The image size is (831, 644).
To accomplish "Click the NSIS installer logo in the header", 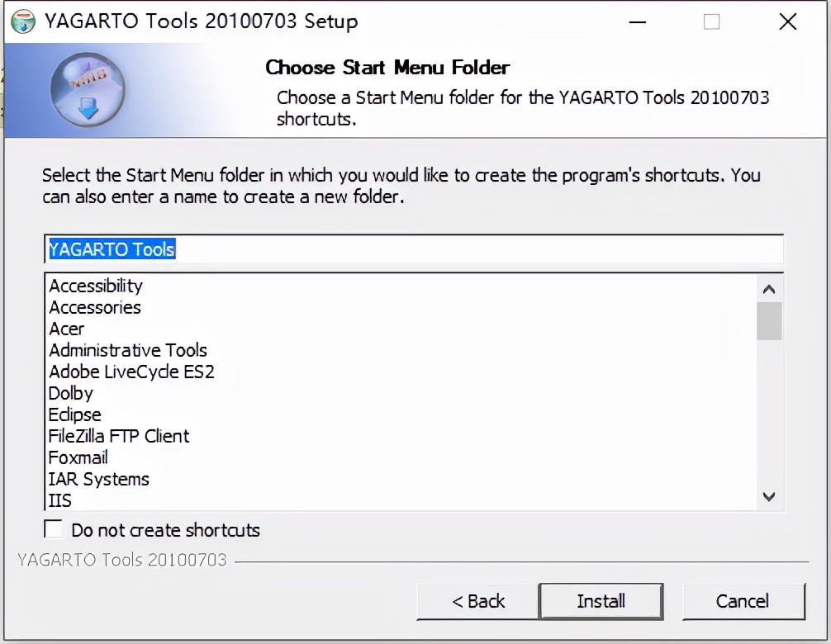I will (x=88, y=89).
